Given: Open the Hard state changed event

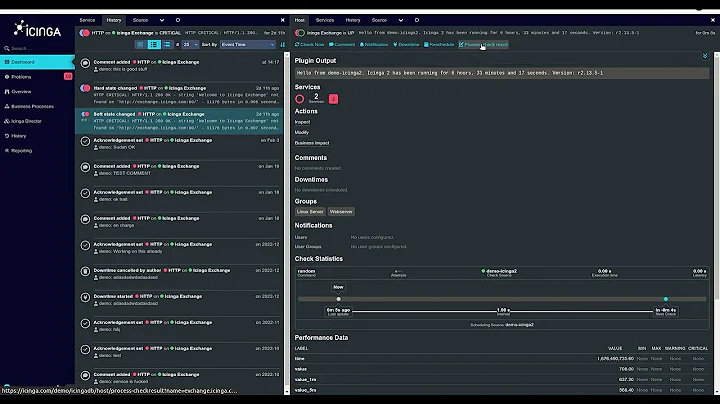Looking at the screenshot, I should tap(180, 95).
